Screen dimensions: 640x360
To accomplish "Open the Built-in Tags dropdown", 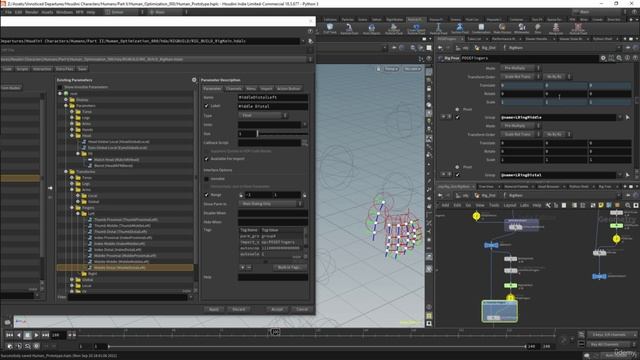I will click(x=291, y=268).
